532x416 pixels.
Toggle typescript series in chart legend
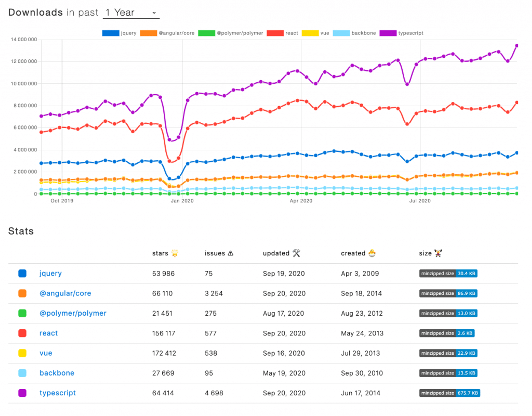pyautogui.click(x=401, y=33)
